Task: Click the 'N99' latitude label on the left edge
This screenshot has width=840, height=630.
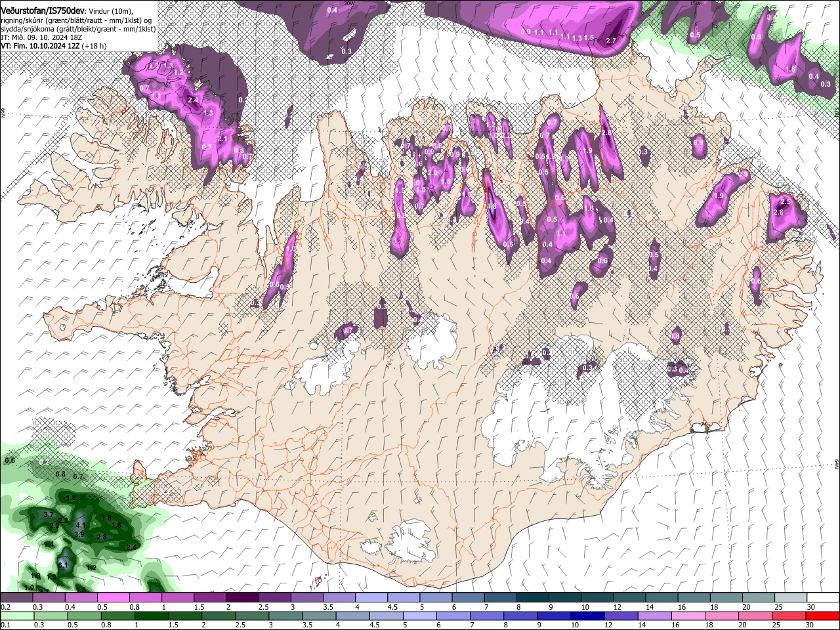Action: pos(3,114)
